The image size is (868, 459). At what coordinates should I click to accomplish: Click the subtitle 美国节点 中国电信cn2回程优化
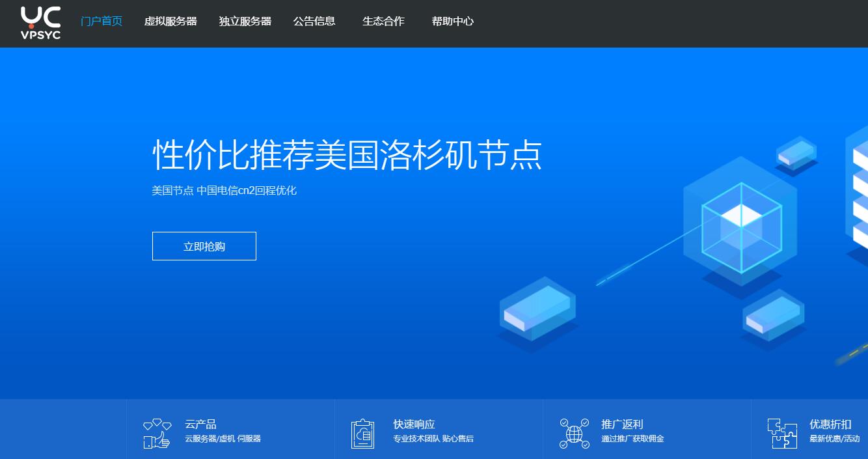(x=224, y=191)
